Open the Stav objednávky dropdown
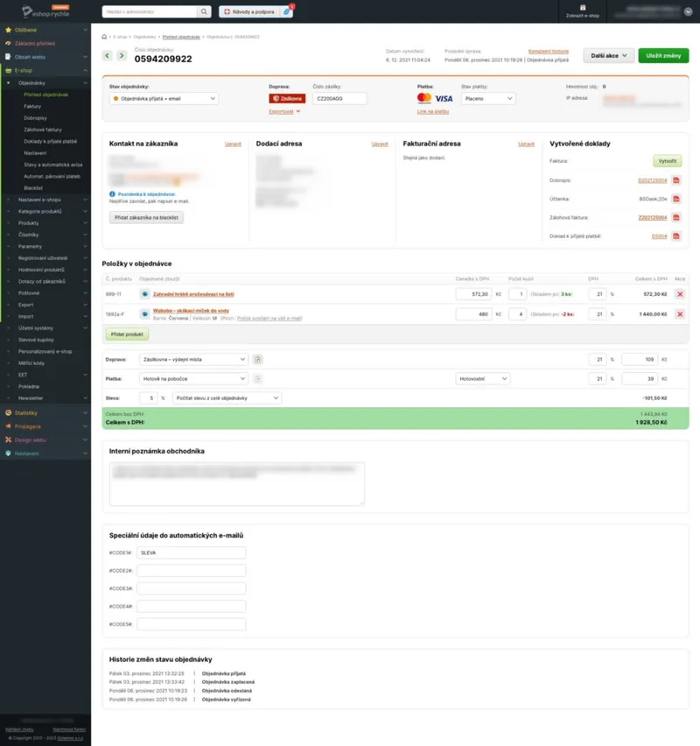Screen dimensions: 700x746 click(164, 98)
